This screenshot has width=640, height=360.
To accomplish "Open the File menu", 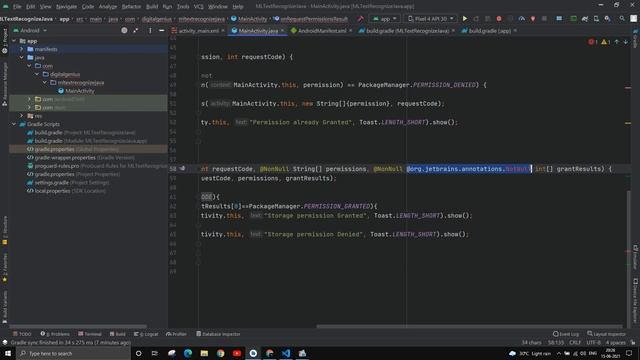I will (x=17, y=7).
